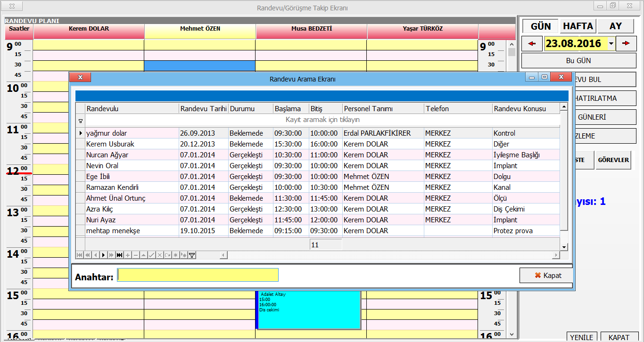Click the 23.08.2016 date field
Viewport: 644px width, 342px height.
pyautogui.click(x=576, y=43)
